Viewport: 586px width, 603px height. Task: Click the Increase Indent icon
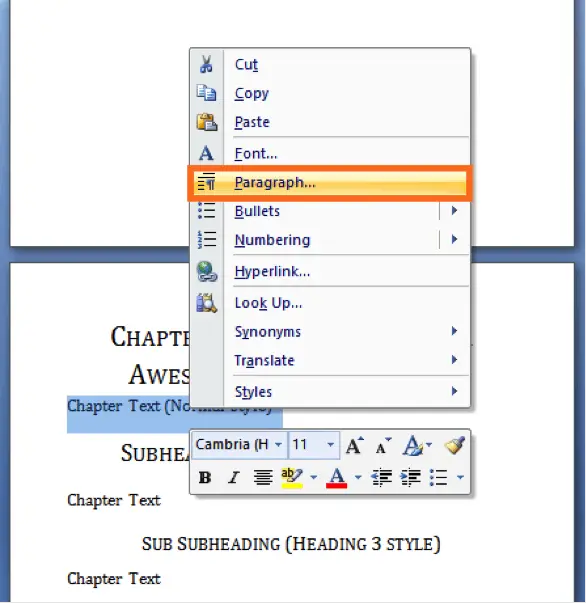click(x=411, y=477)
